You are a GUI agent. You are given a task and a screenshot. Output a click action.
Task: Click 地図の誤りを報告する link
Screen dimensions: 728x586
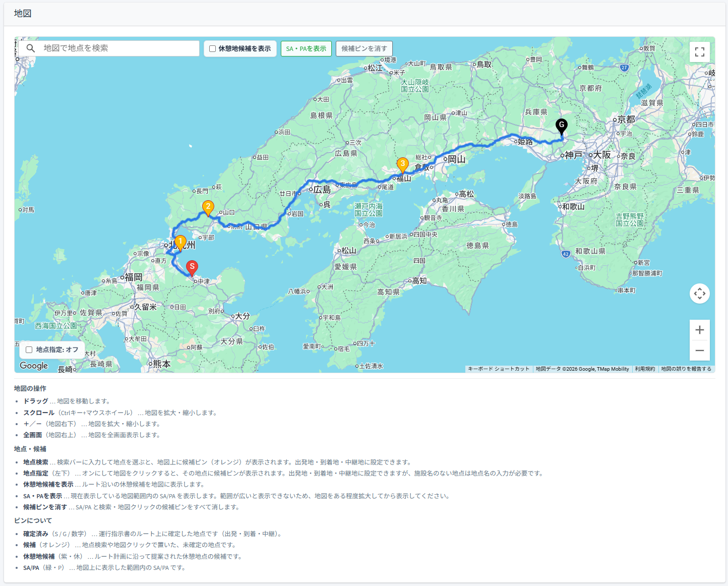(686, 369)
